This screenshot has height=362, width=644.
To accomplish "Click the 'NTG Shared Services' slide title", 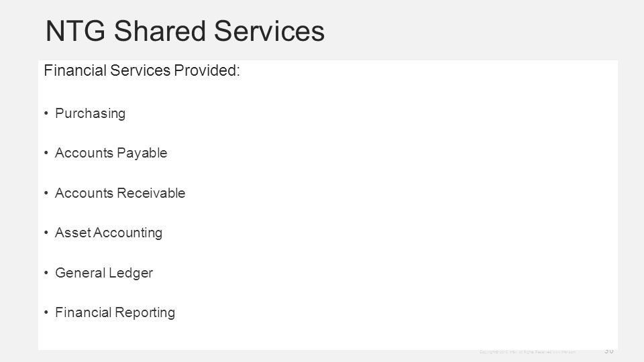I will click(185, 31).
